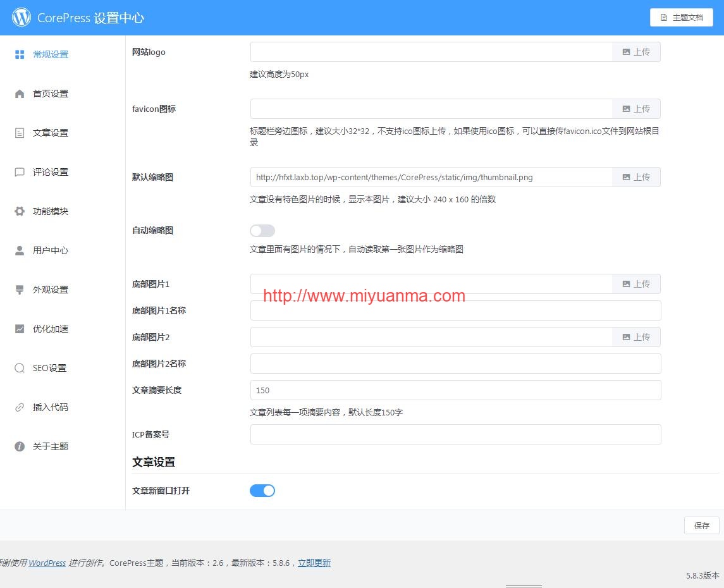Click the 常规设置 grid icon in sidebar
724x588 pixels.
tap(20, 54)
